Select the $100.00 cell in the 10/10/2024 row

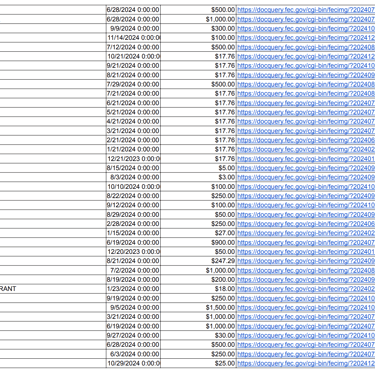click(x=199, y=187)
